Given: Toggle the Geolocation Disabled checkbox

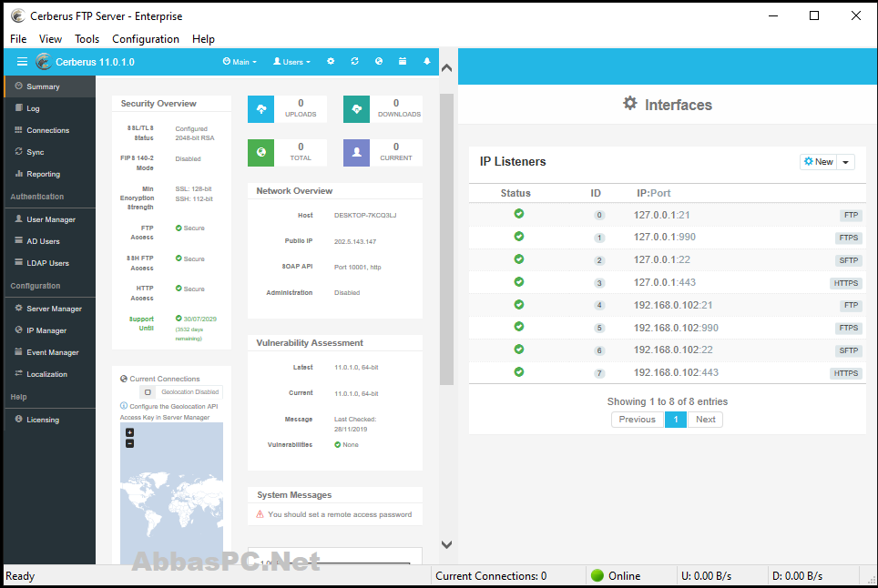Looking at the screenshot, I should point(148,392).
